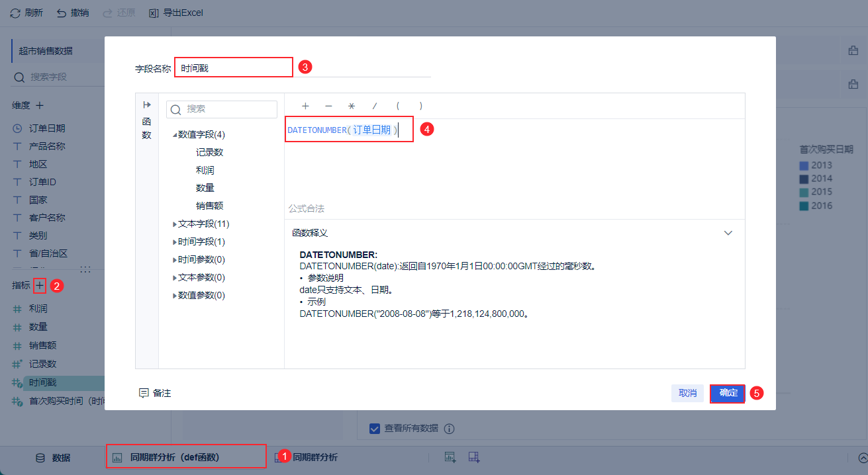The height and width of the screenshot is (475, 868).
Task: Click the hash icon beside 利润 metric
Action: point(18,309)
